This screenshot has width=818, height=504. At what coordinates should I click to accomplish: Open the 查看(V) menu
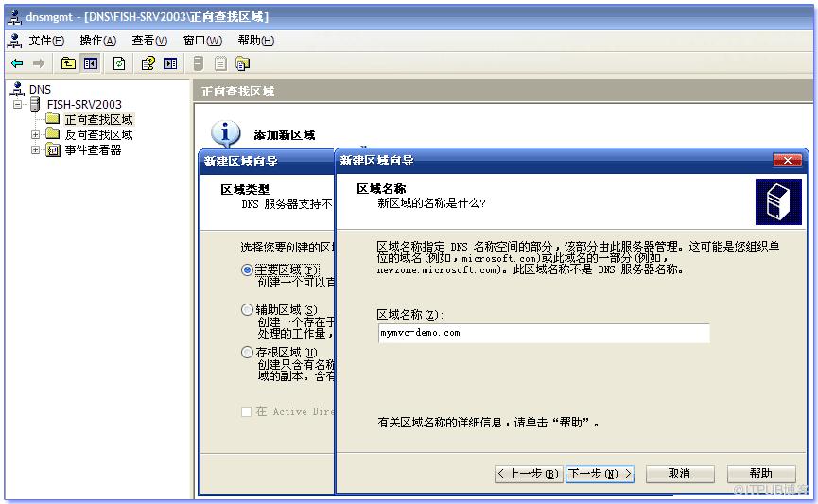pyautogui.click(x=149, y=40)
